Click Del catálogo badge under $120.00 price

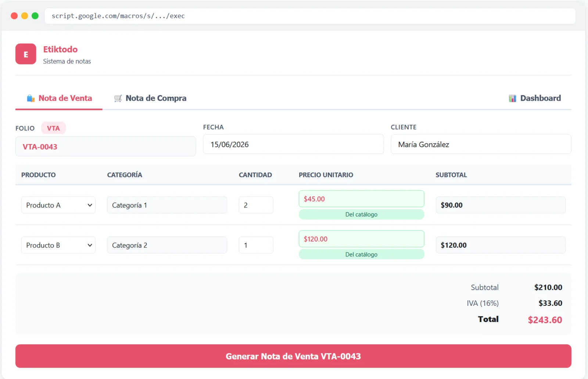point(362,254)
